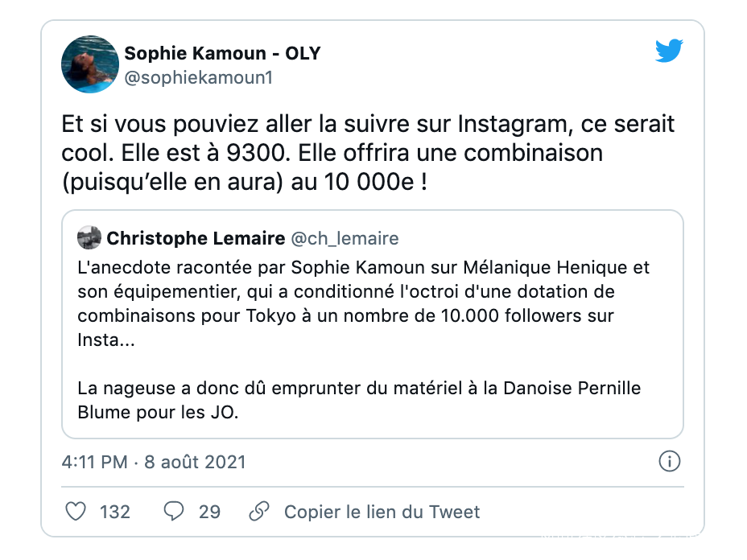Open the @ch_lemaire handle
The width and height of the screenshot is (747, 560).
click(345, 238)
